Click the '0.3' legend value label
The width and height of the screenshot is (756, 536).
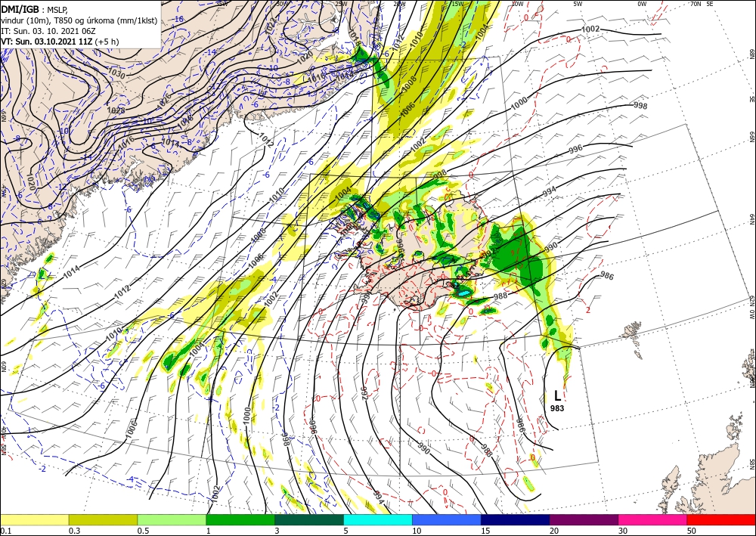pyautogui.click(x=73, y=531)
